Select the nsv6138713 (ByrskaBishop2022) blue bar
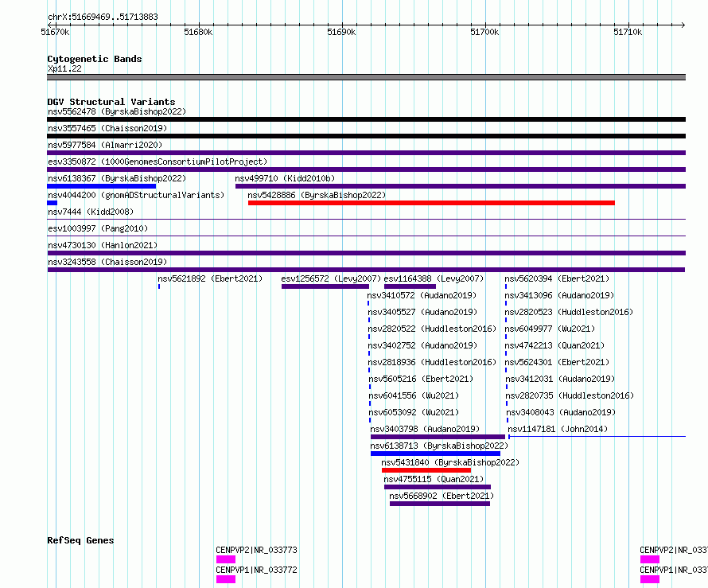 435,454
